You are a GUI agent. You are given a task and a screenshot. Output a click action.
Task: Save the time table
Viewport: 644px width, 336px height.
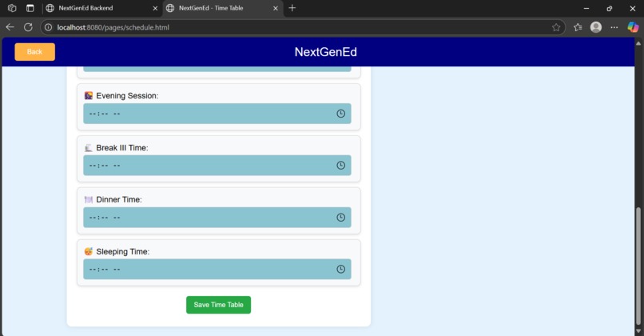(218, 305)
